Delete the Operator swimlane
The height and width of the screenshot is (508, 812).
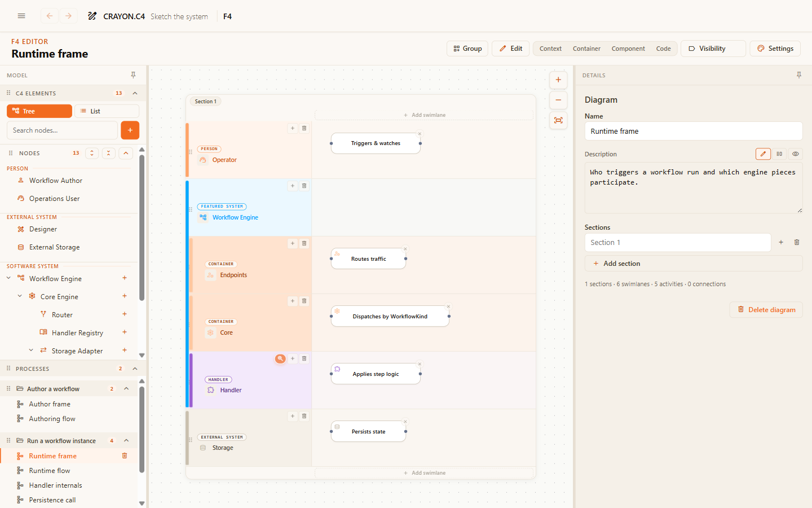[x=304, y=128]
